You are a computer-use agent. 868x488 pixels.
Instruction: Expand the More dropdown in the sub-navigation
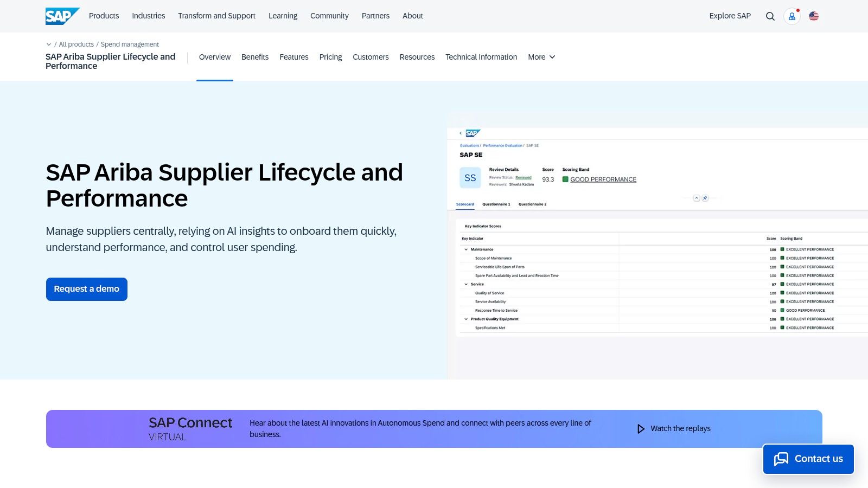click(541, 57)
